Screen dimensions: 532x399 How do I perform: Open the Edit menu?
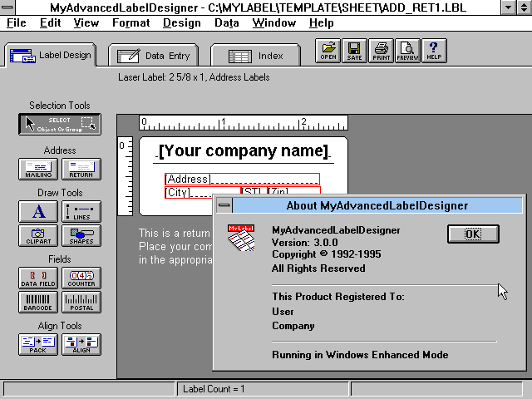click(50, 22)
